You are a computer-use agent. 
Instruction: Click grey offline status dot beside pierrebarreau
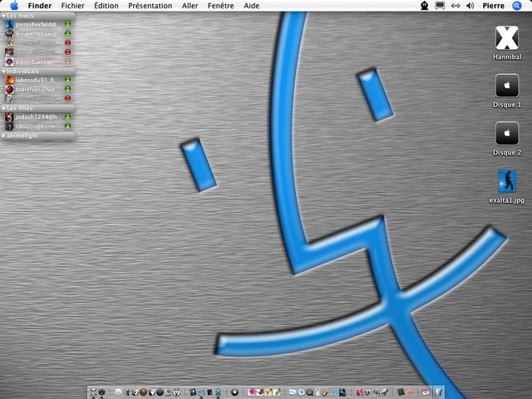pyautogui.click(x=68, y=62)
